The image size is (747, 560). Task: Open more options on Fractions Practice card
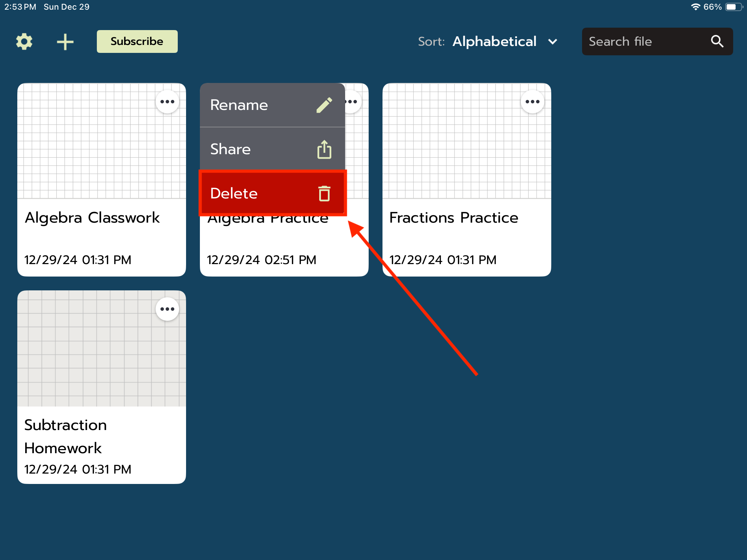coord(532,102)
